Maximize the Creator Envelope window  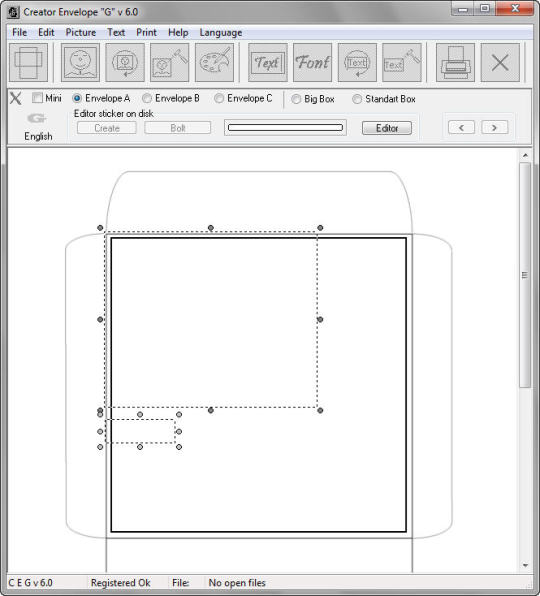pyautogui.click(x=485, y=8)
